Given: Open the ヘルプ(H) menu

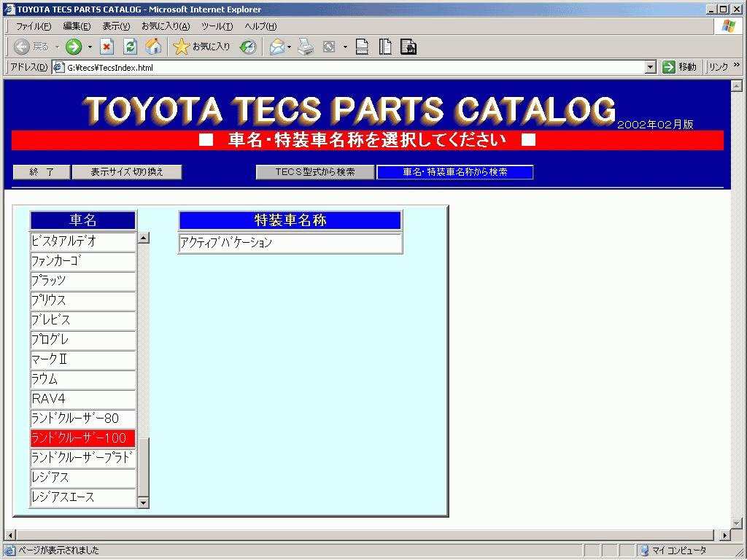Looking at the screenshot, I should 260,26.
